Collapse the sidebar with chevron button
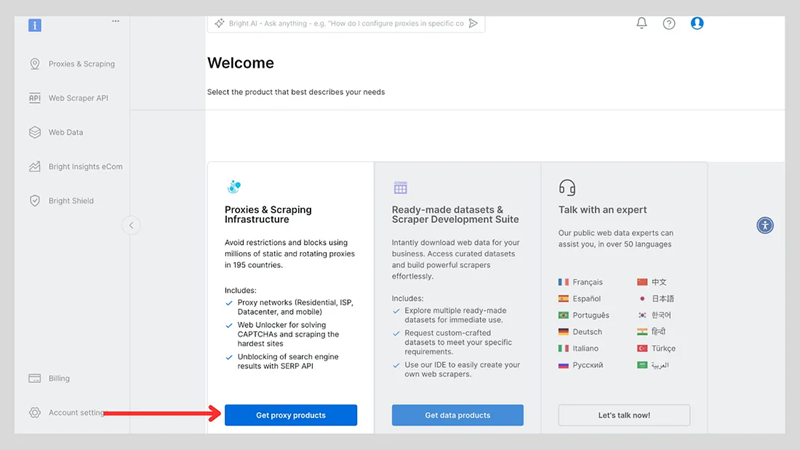 tap(131, 225)
